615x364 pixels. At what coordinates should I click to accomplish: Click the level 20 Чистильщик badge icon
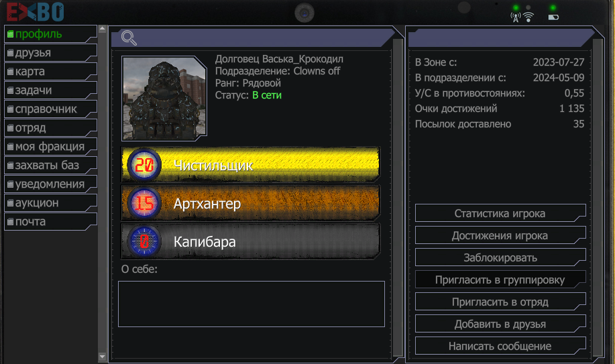[x=144, y=165]
